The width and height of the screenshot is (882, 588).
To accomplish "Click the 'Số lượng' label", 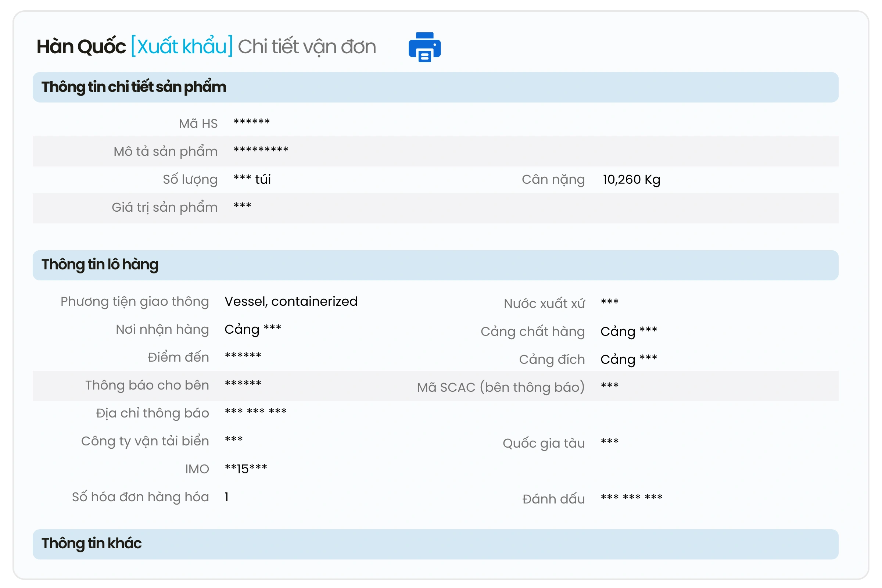I will coord(190,180).
